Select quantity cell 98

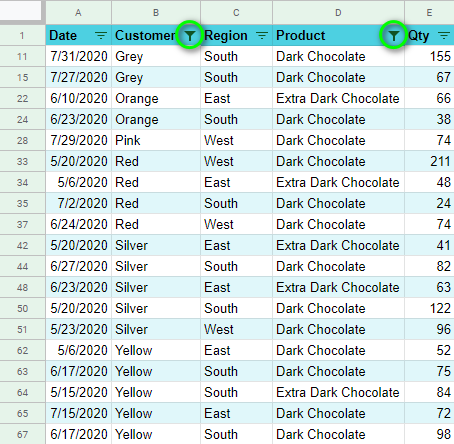(429, 434)
